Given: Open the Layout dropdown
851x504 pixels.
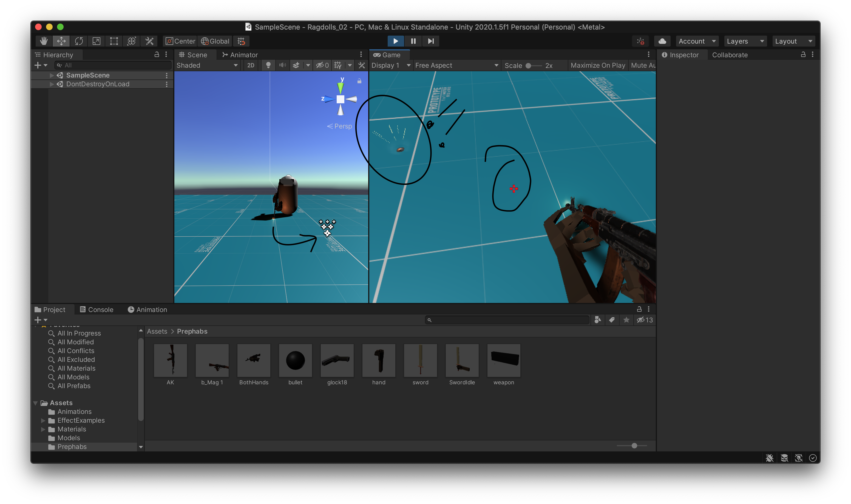Looking at the screenshot, I should 794,41.
